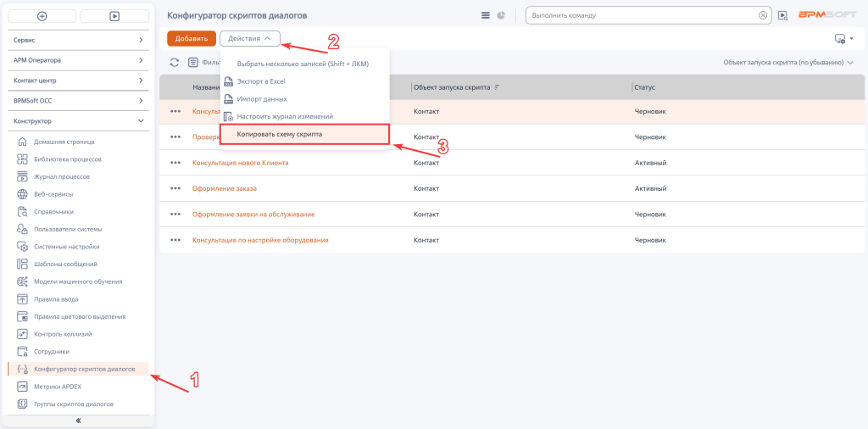Choose Экспорт в Excel from menu
The height and width of the screenshot is (429, 868).
coord(260,81)
